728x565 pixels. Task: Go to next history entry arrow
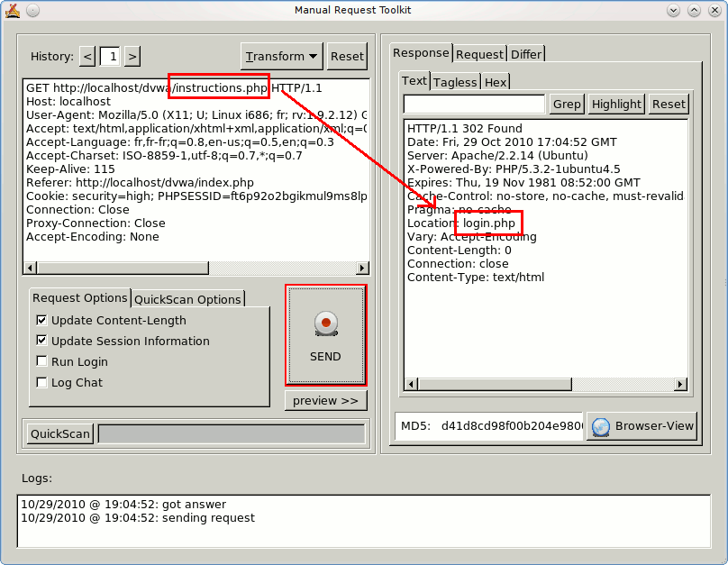click(x=132, y=57)
